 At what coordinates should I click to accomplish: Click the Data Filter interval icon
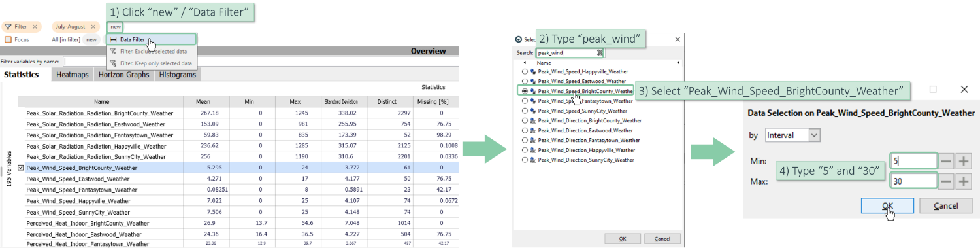point(113,40)
